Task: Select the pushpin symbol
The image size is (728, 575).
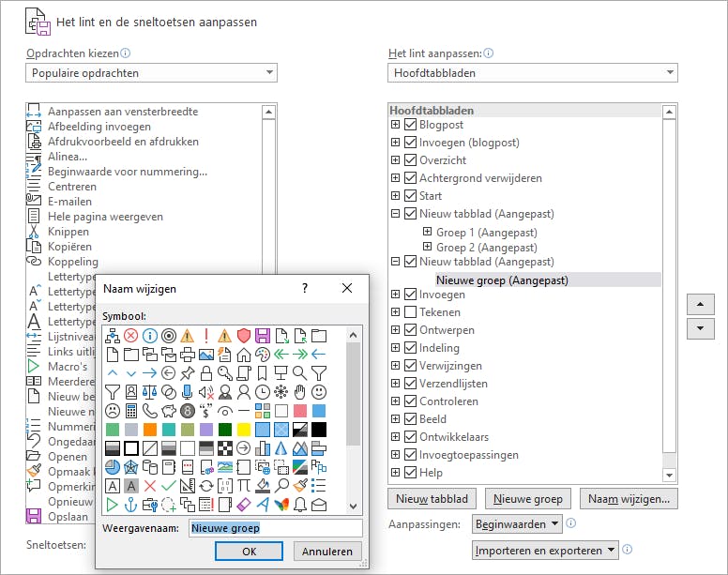Action: tap(188, 373)
